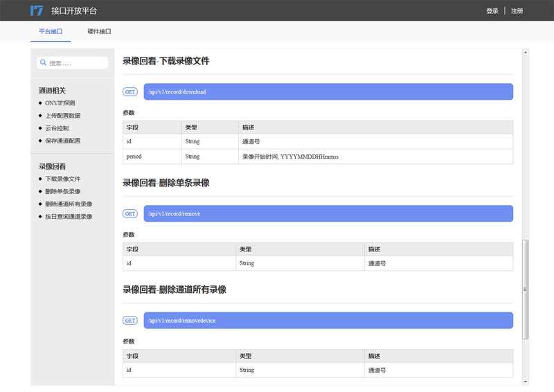Click scrollbar up arrow
The image size is (554, 392).
pos(525,53)
